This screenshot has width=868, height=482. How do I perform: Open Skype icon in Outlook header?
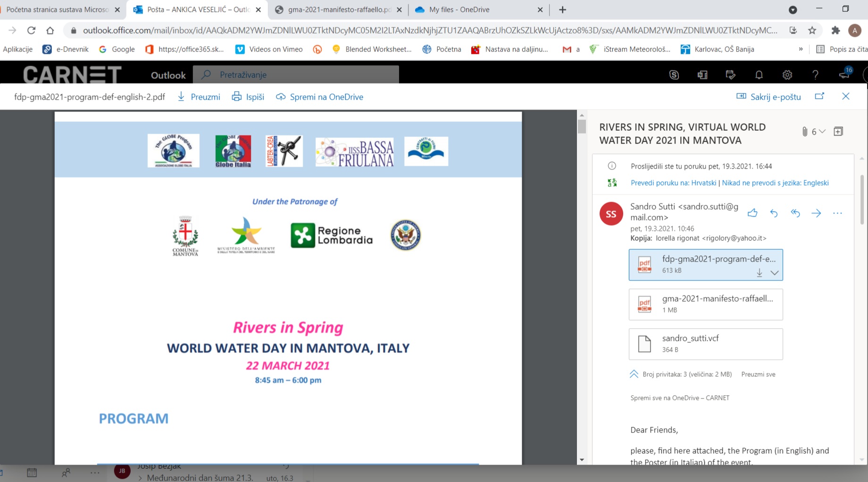click(674, 75)
